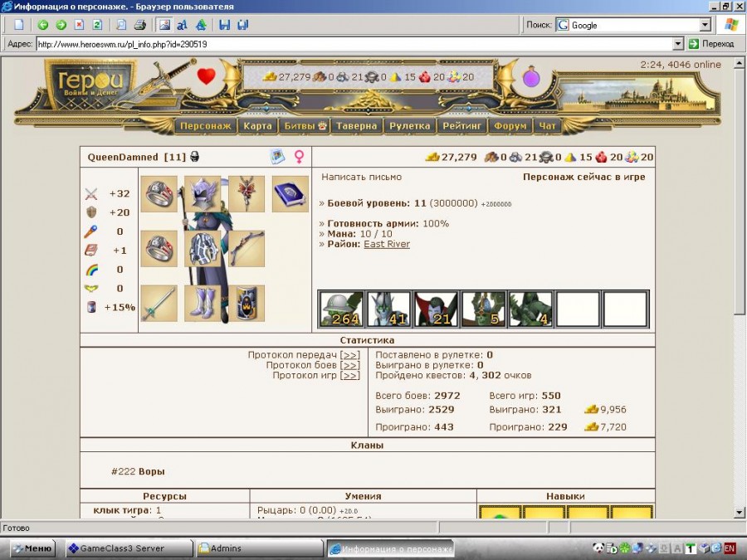Switch to Admins taskbar window
747x560 pixels.
tap(259, 548)
